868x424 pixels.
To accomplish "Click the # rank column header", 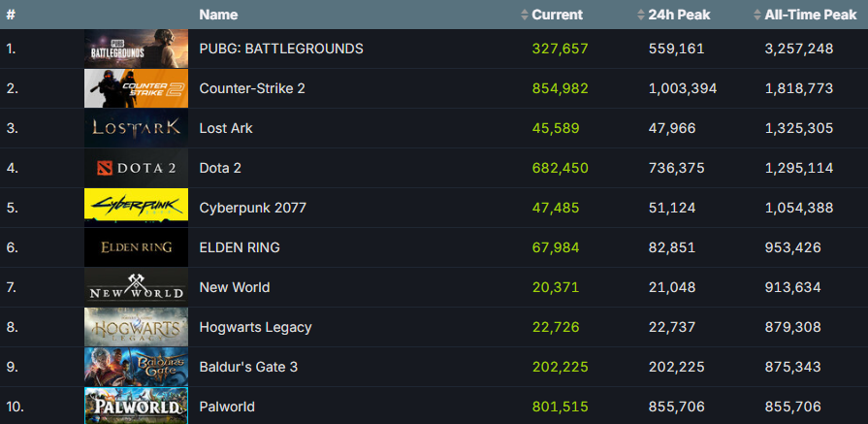I will pos(11,15).
